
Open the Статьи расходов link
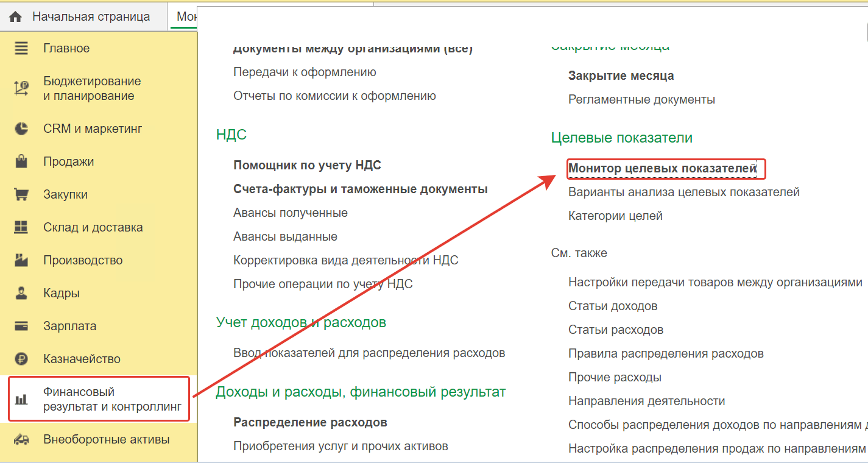point(615,330)
